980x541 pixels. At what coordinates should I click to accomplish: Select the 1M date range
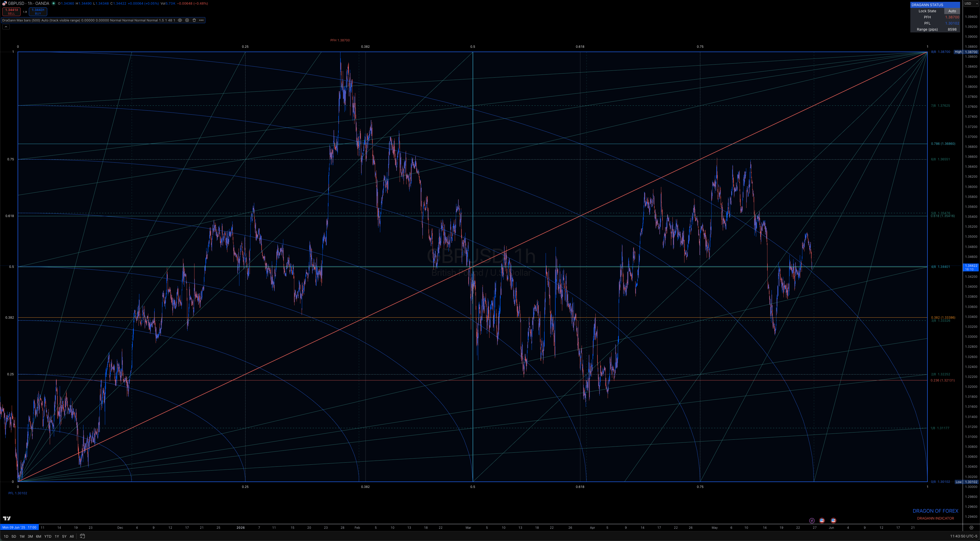click(x=22, y=536)
